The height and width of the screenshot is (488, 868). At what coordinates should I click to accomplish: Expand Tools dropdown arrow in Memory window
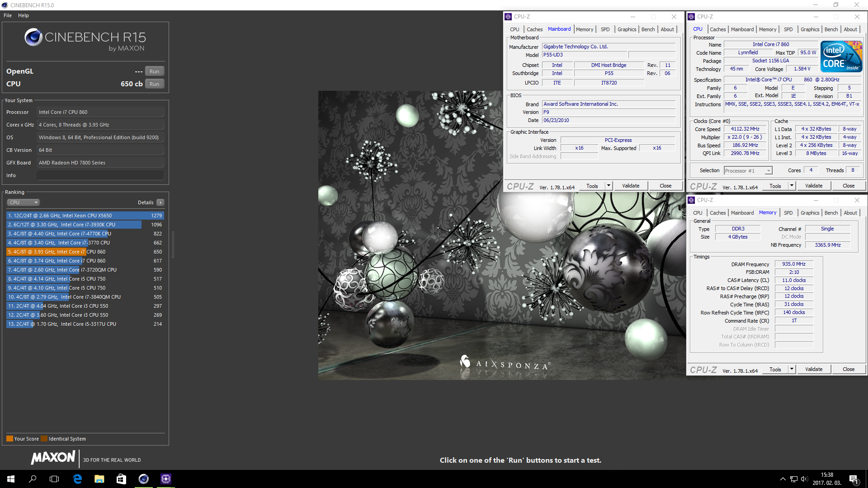(792, 369)
